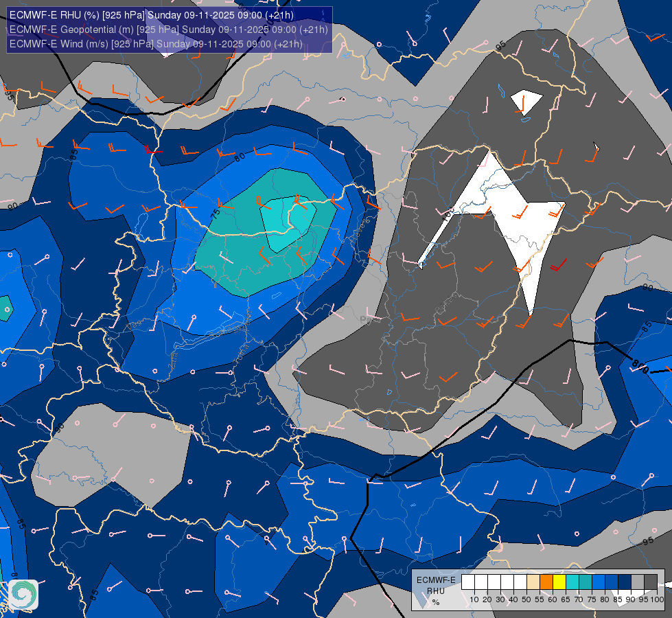Click the pale beige 50–55 legend swatch

coord(533,582)
